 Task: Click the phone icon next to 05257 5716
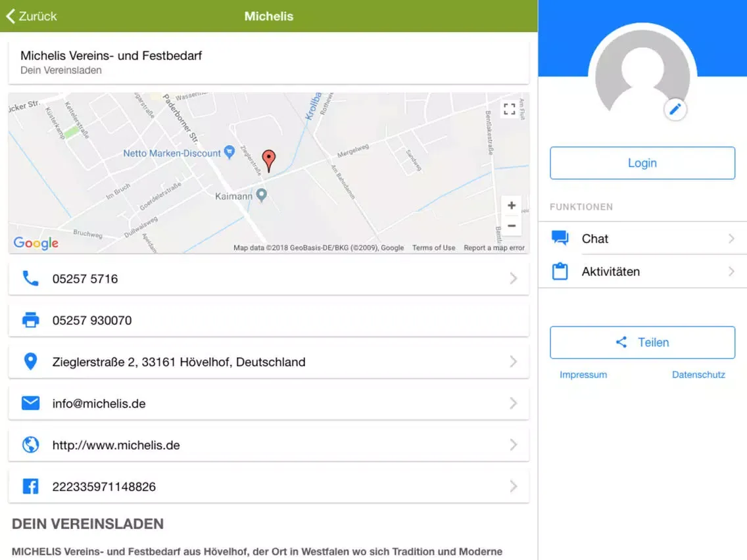(x=30, y=279)
